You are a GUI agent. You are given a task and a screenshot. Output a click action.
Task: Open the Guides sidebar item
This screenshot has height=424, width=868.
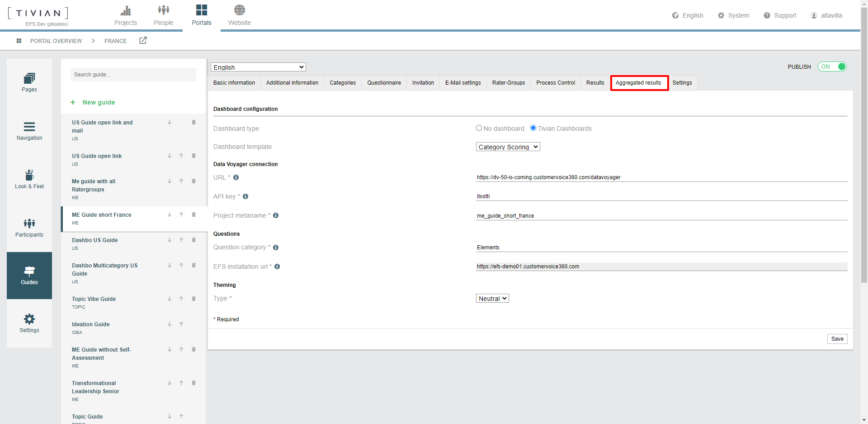point(29,276)
